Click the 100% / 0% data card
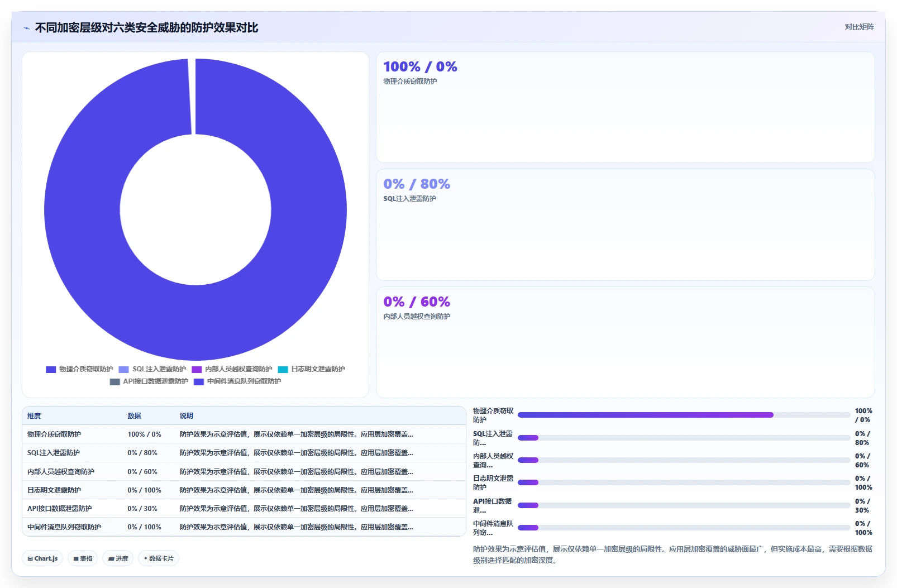This screenshot has height=588, width=897. tap(625, 107)
